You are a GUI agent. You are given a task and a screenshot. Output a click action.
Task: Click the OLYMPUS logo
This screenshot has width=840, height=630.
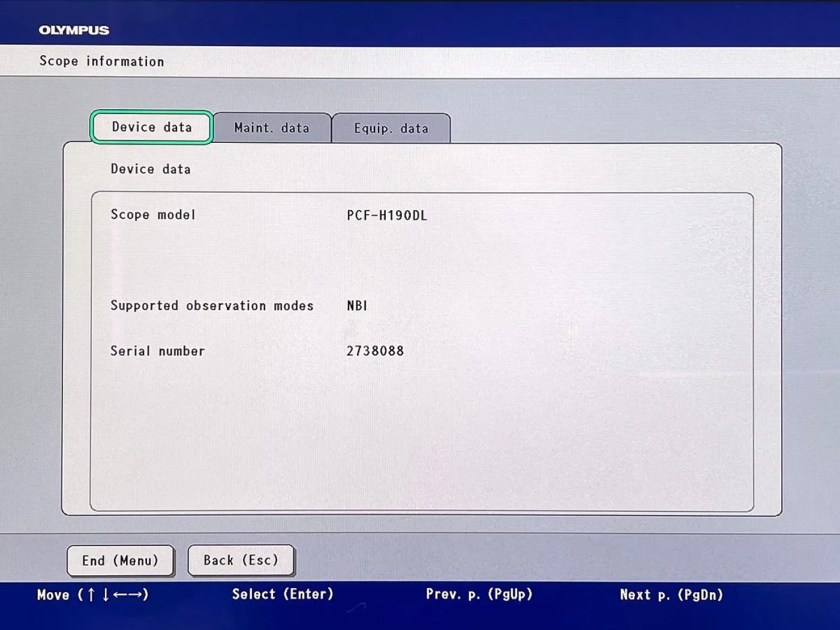click(x=74, y=30)
